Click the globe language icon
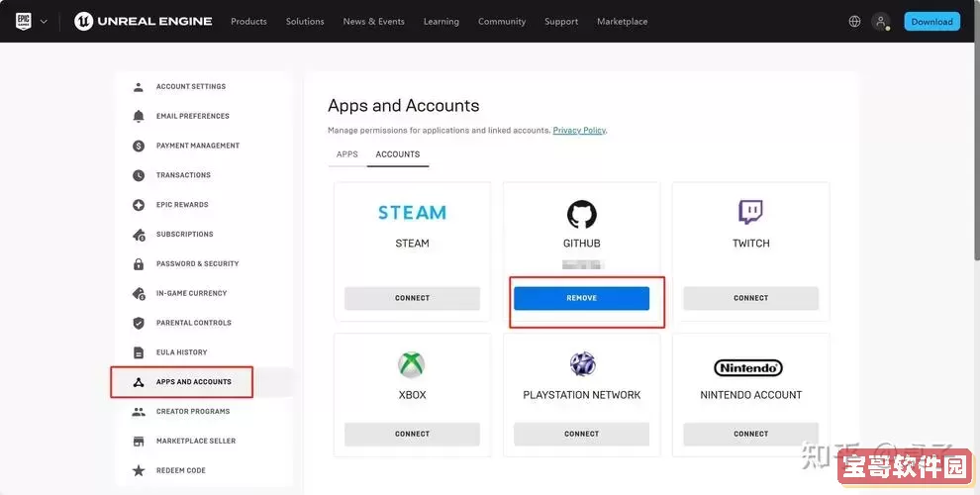This screenshot has height=495, width=980. (x=854, y=21)
